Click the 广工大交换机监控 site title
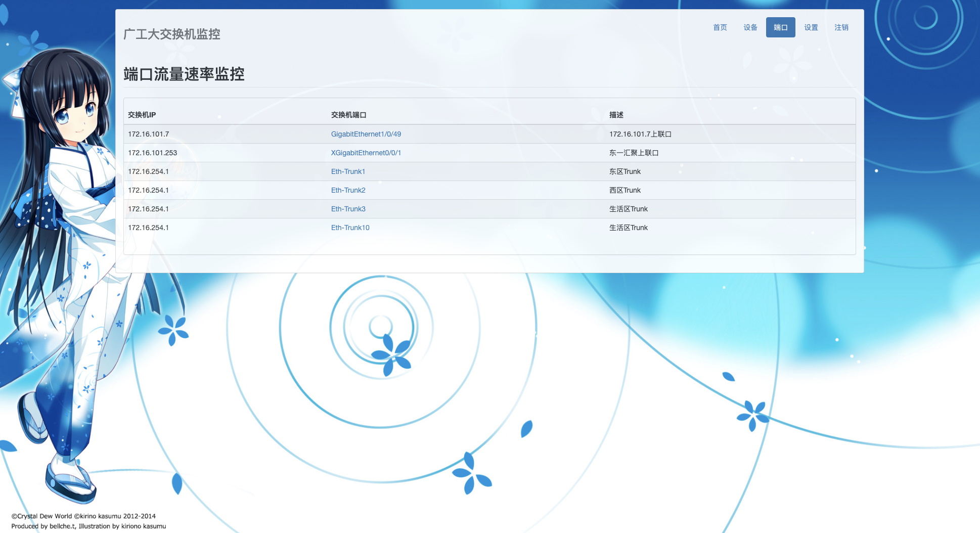This screenshot has width=980, height=533. click(x=172, y=34)
